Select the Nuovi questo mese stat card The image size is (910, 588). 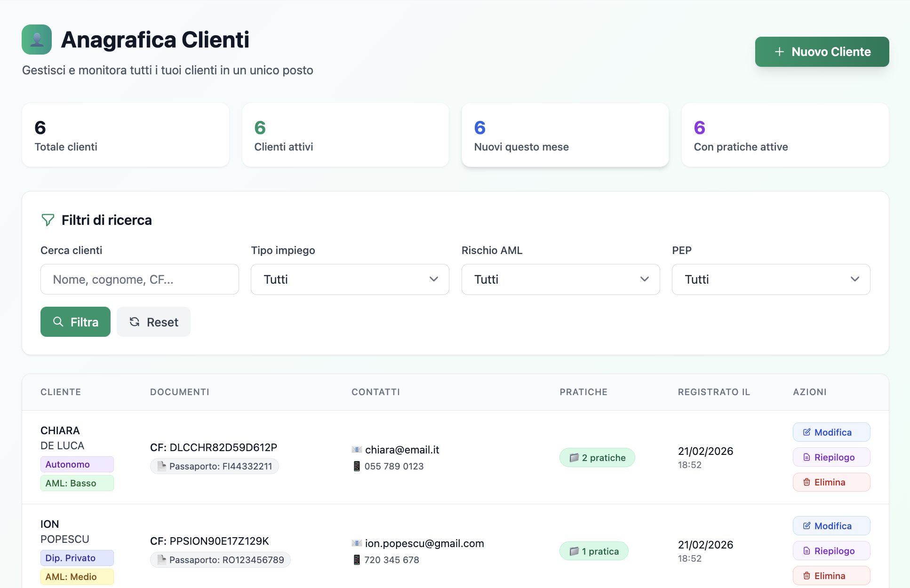coord(565,135)
